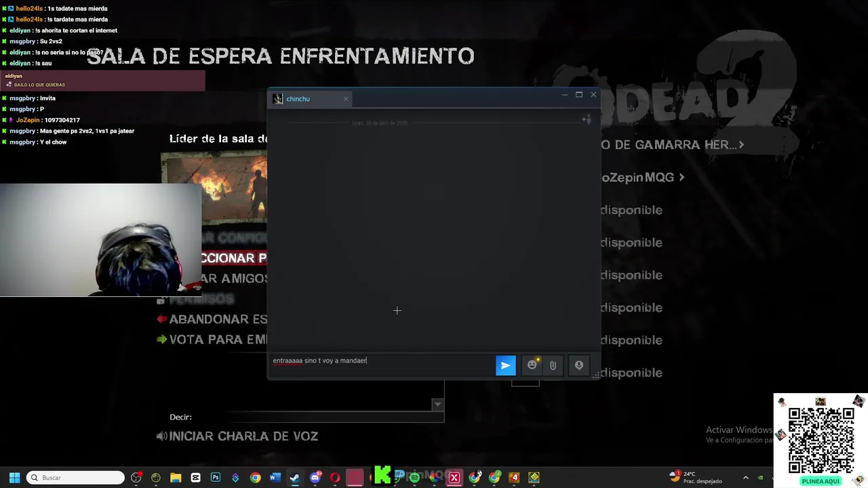Click the lobby map thumbnail image
This screenshot has height=488, width=868.
pos(214,188)
